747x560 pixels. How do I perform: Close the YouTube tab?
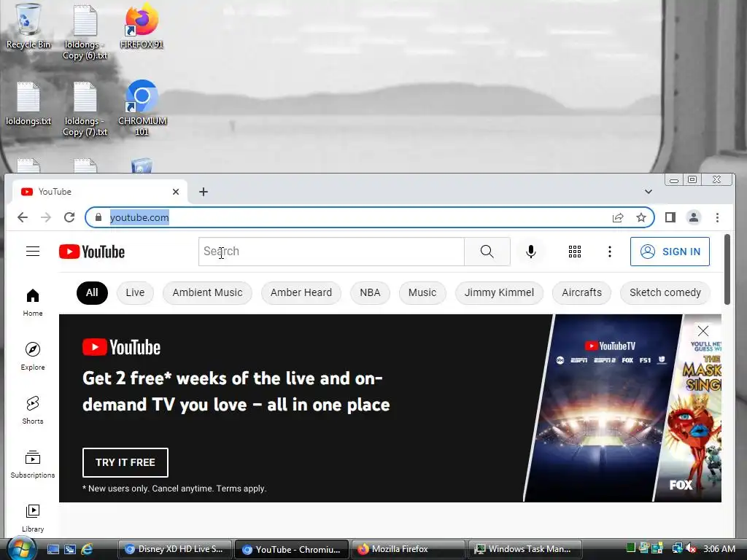pyautogui.click(x=176, y=192)
